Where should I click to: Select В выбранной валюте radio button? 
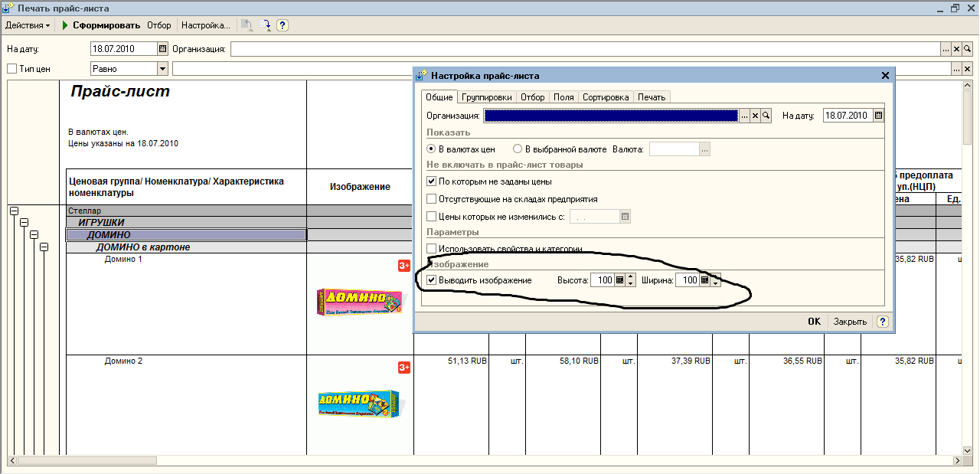click(x=518, y=149)
